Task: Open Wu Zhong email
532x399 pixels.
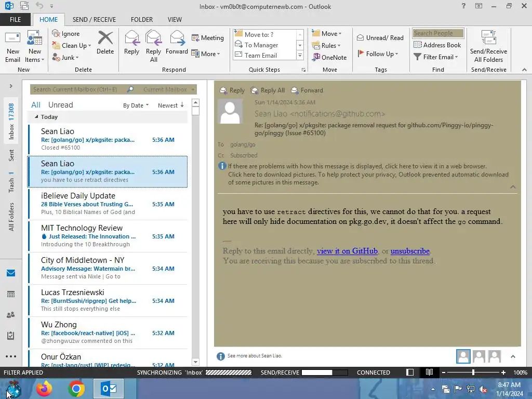Action: pyautogui.click(x=108, y=332)
